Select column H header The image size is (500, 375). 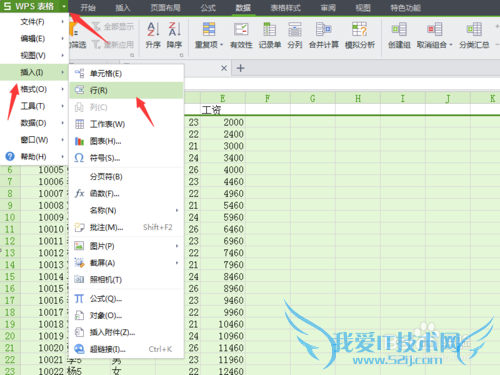pyautogui.click(x=358, y=98)
